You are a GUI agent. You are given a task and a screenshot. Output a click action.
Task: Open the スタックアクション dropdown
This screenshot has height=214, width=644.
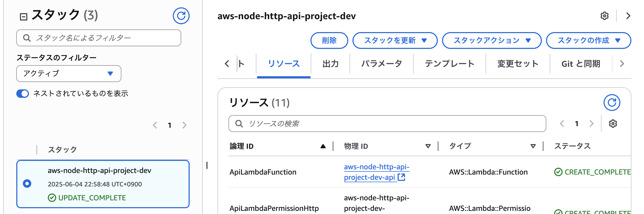click(x=492, y=40)
